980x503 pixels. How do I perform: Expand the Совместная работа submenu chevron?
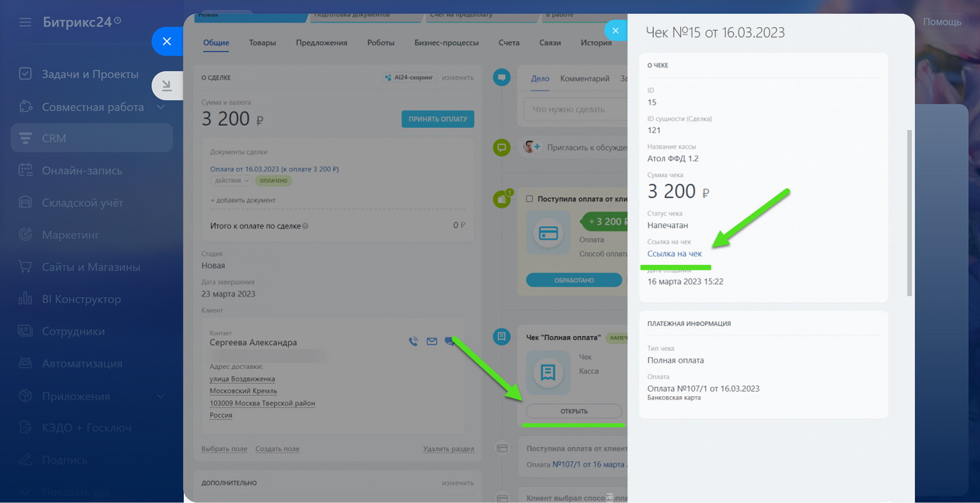click(x=161, y=107)
